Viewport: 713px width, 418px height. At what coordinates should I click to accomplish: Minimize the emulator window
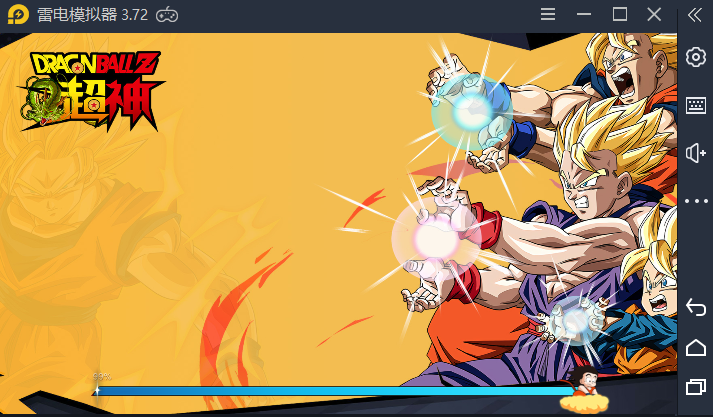584,15
